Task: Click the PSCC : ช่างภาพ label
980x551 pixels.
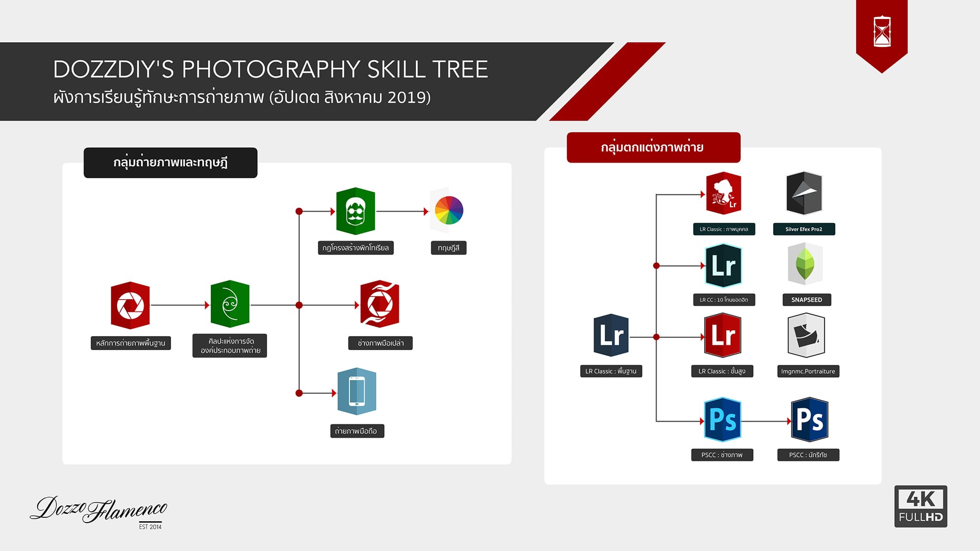Action: pos(722,455)
